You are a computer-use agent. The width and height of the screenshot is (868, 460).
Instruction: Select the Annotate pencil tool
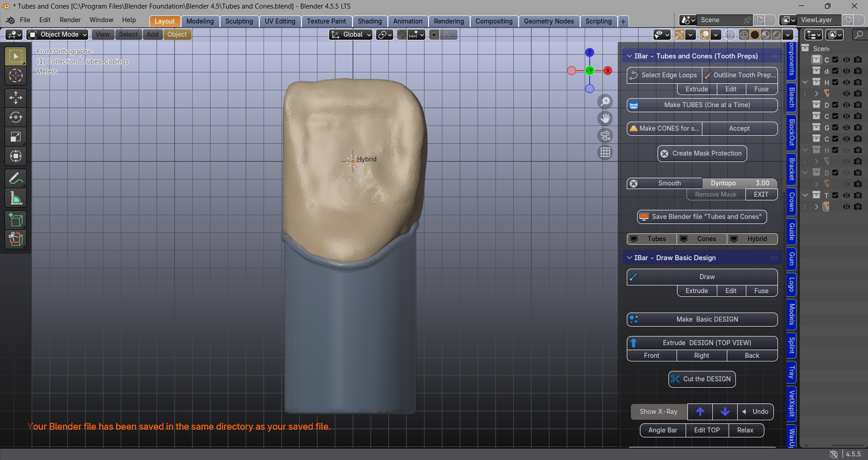[x=16, y=179]
